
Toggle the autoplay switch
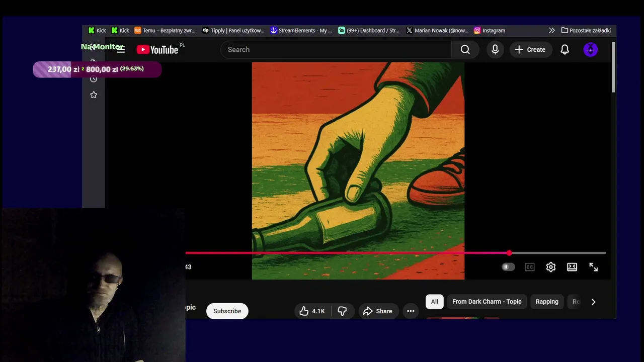(508, 267)
